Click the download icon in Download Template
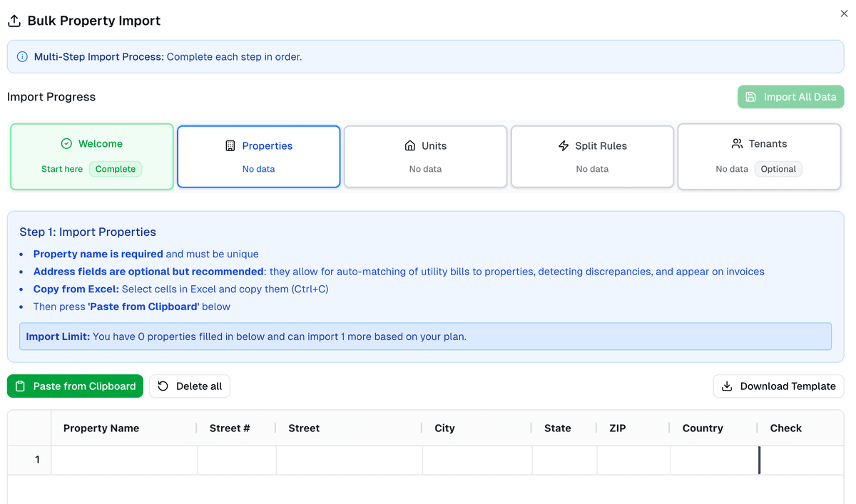This screenshot has height=504, width=856. click(727, 386)
